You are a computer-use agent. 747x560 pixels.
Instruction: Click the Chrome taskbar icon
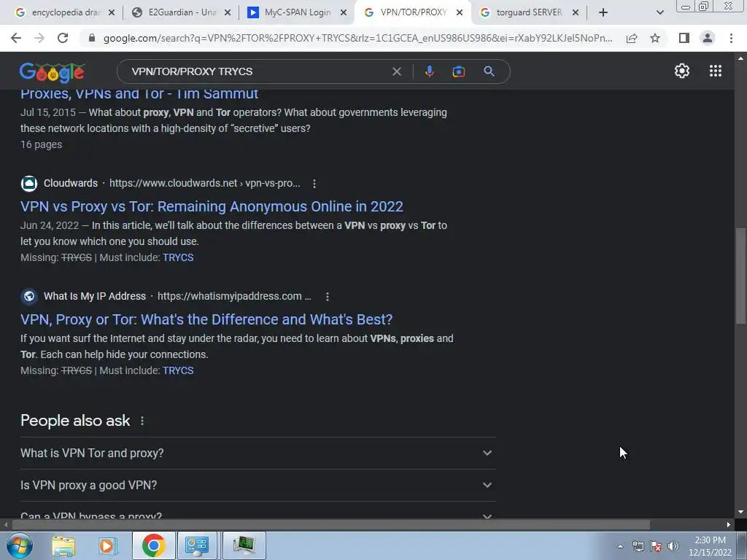click(153, 545)
